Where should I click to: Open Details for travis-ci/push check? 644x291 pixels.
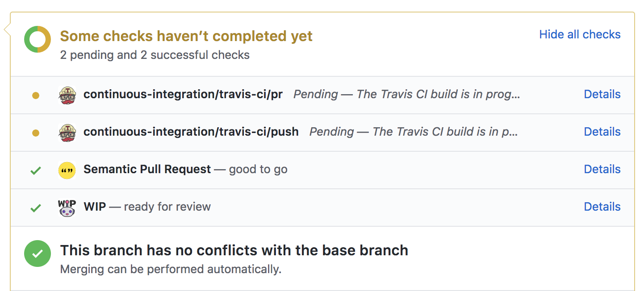point(602,132)
